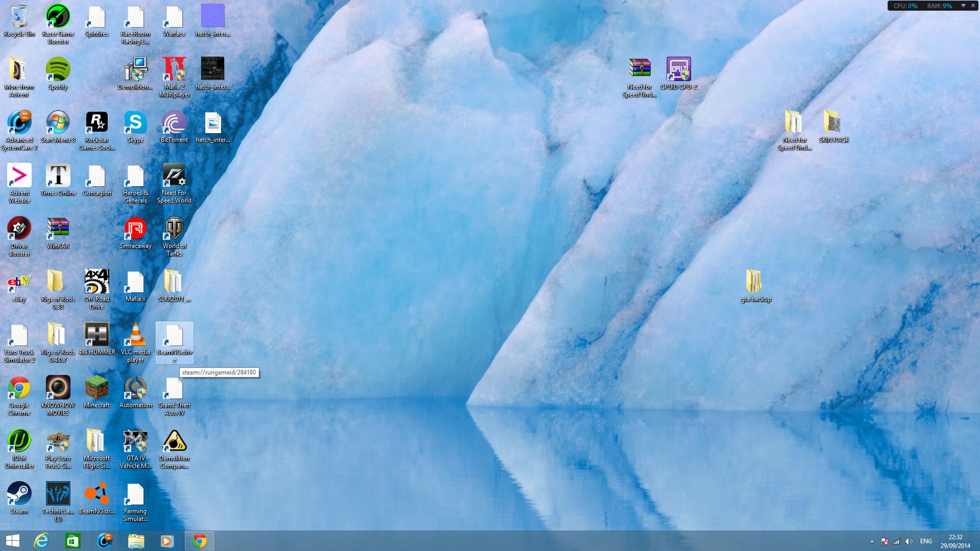Select the Razer Game Booster shortcut
Image resolution: width=980 pixels, height=551 pixels.
point(58,25)
